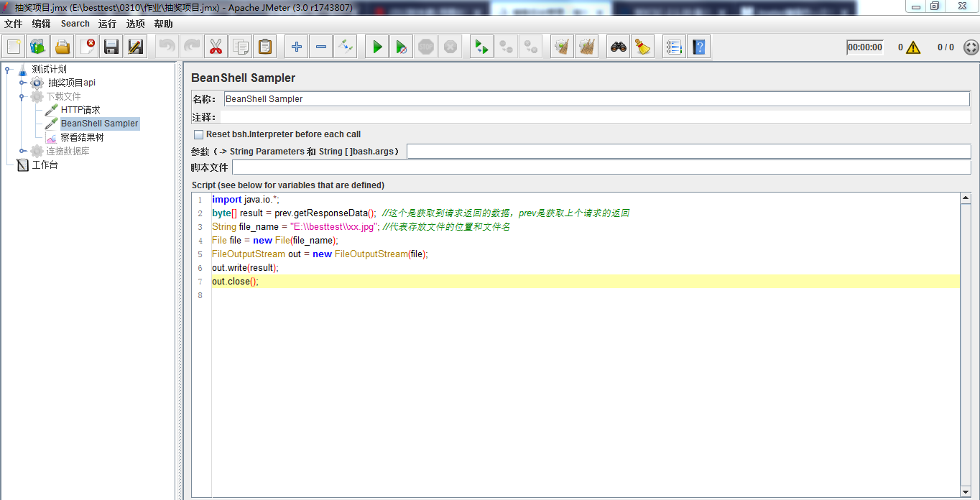Viewport: 980px width, 500px height.
Task: Select BeanShell Sampler tree node
Action: [x=100, y=124]
